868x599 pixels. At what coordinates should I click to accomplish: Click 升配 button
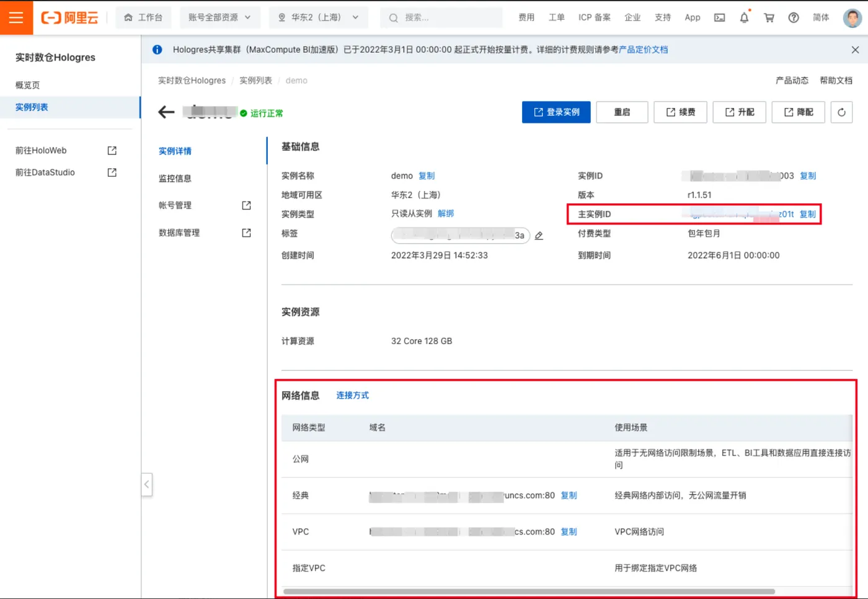coord(739,112)
